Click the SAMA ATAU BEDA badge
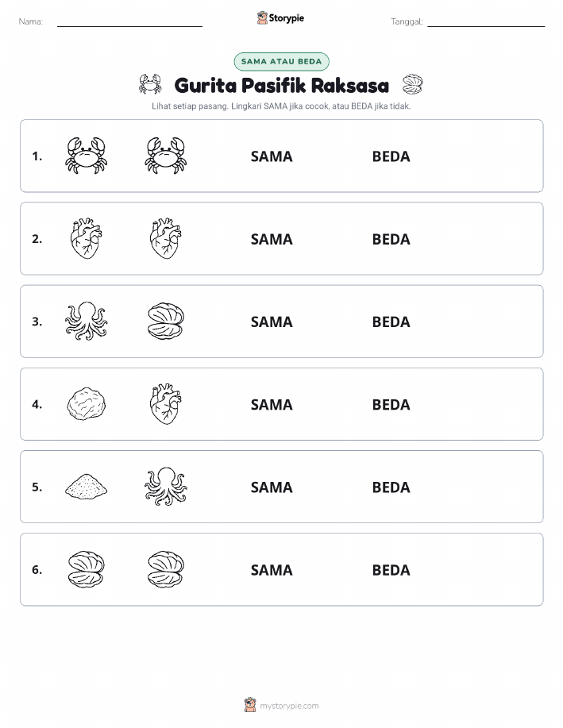The height and width of the screenshot is (728, 563). 281,61
